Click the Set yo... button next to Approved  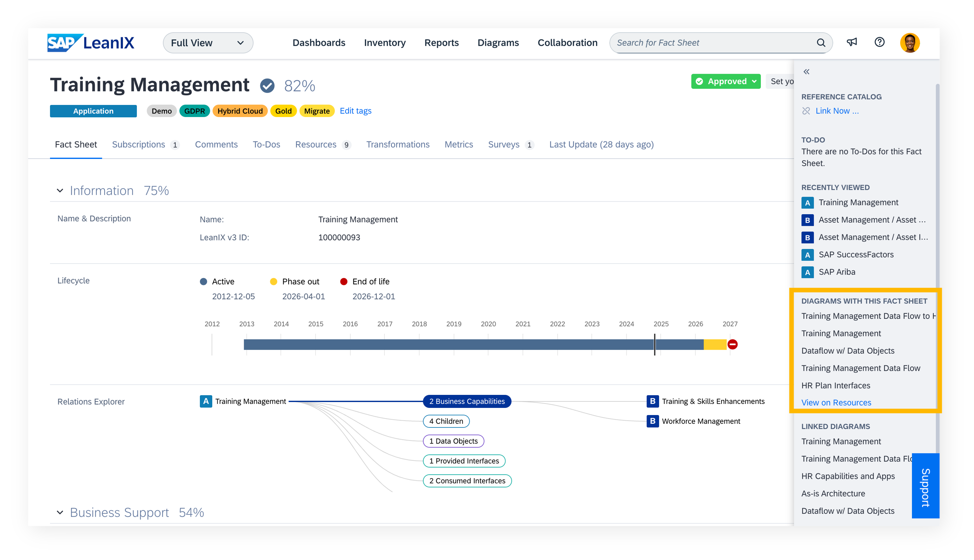780,81
